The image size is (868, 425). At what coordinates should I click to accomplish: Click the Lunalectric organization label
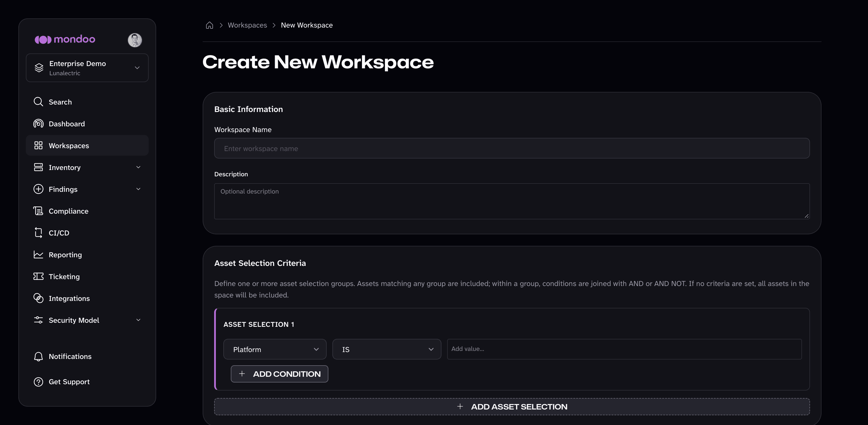(65, 73)
